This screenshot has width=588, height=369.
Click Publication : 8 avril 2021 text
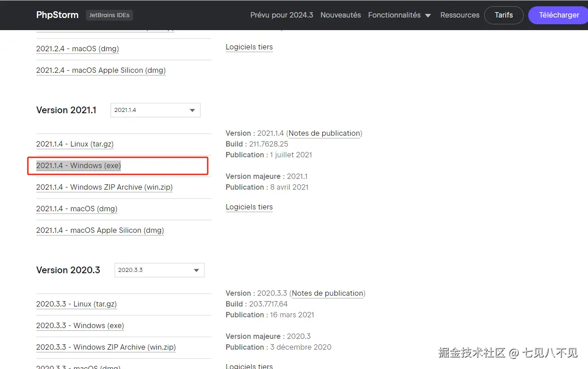click(267, 187)
